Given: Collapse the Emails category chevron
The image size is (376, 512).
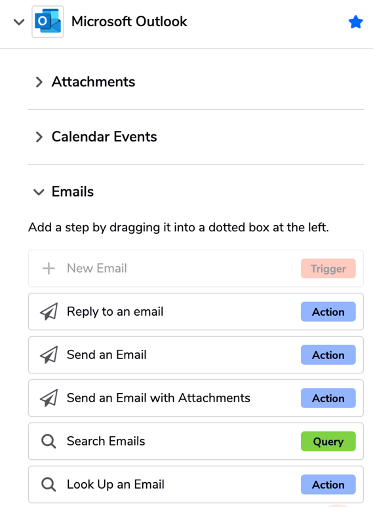Looking at the screenshot, I should [39, 192].
